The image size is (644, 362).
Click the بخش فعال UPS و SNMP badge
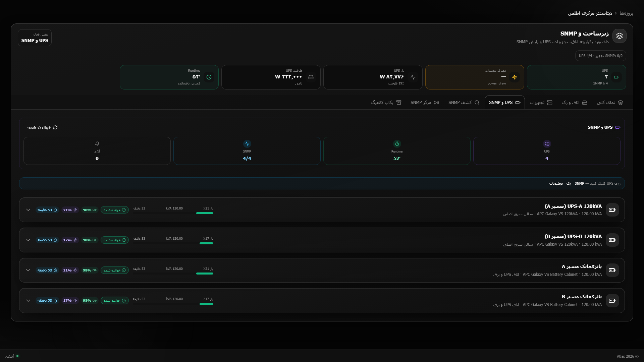coord(35,38)
